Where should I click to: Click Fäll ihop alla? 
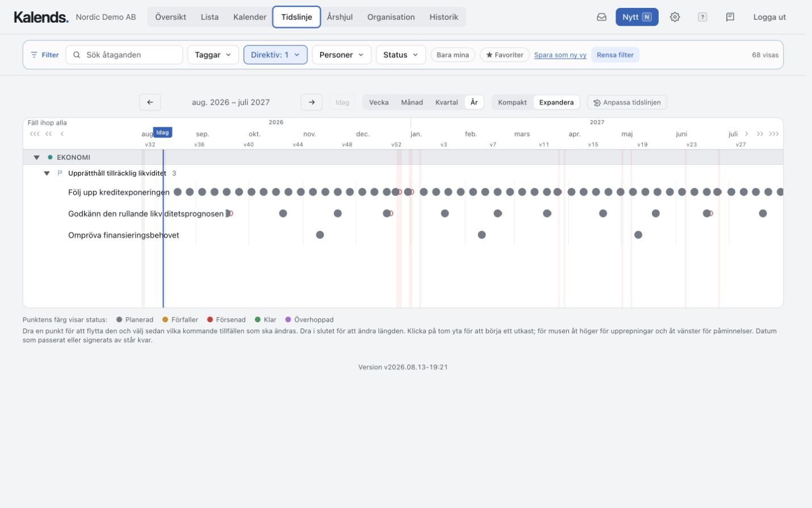point(47,123)
